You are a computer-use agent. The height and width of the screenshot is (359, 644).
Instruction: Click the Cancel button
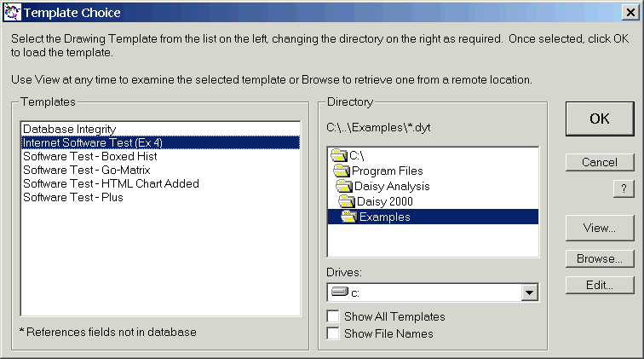point(600,162)
